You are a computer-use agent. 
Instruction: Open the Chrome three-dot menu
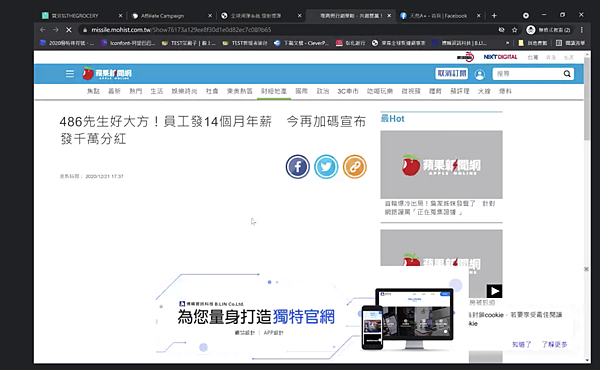coord(582,30)
